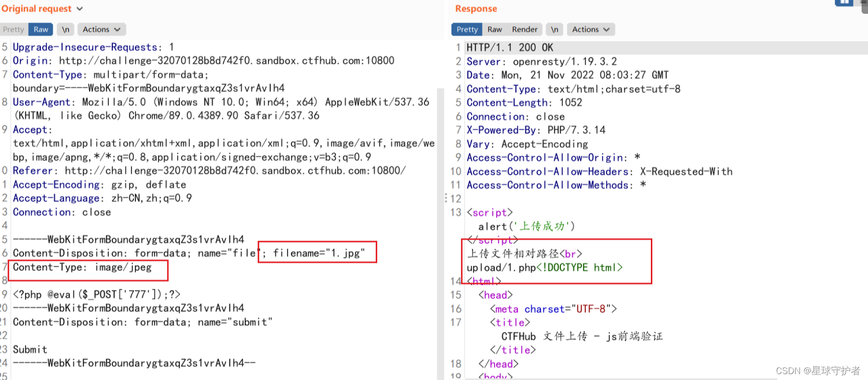Click the request Accept-Encoding: gzip, deflate line
The width and height of the screenshot is (868, 380).
(x=99, y=185)
